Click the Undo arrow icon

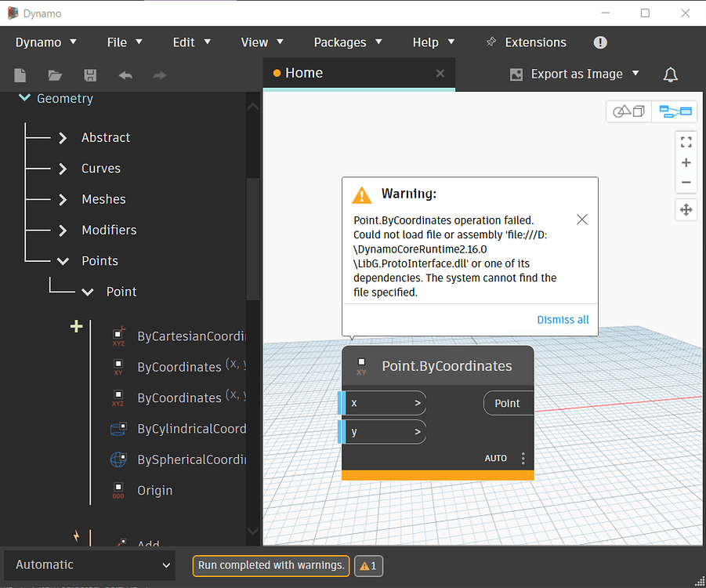[x=125, y=75]
